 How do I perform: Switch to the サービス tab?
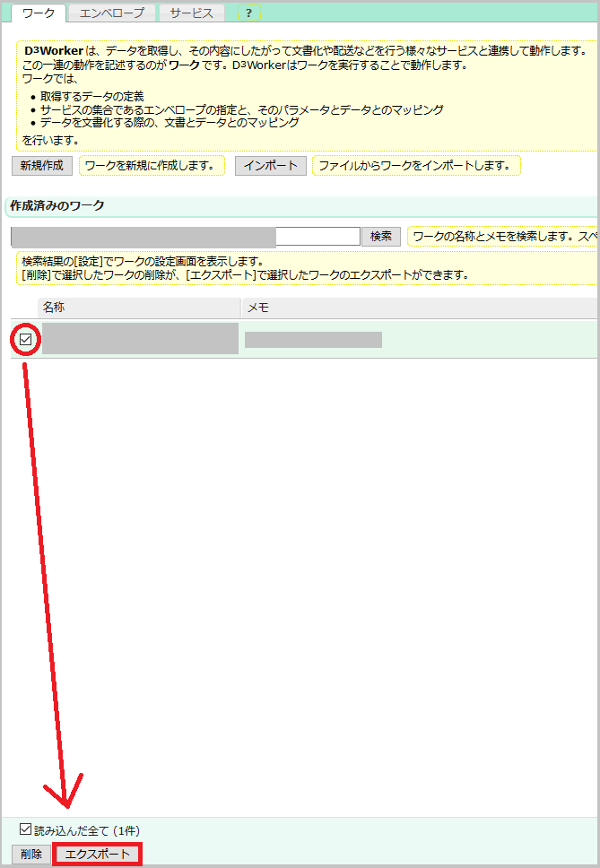point(192,13)
